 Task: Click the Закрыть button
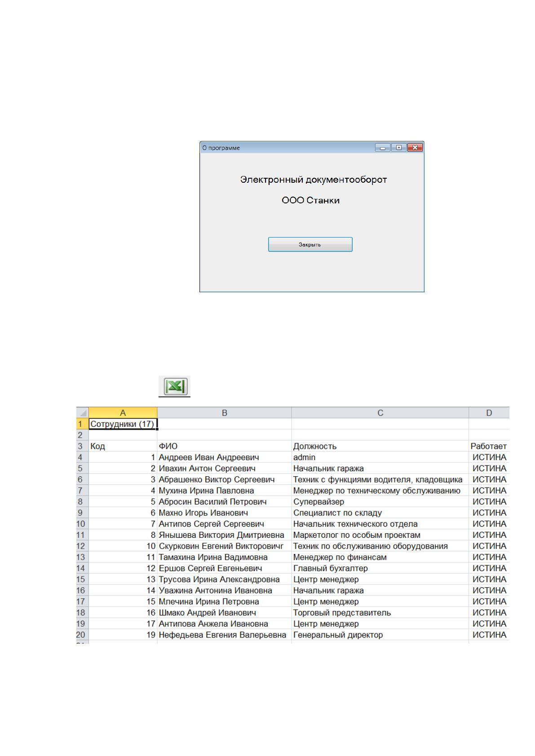click(x=310, y=245)
